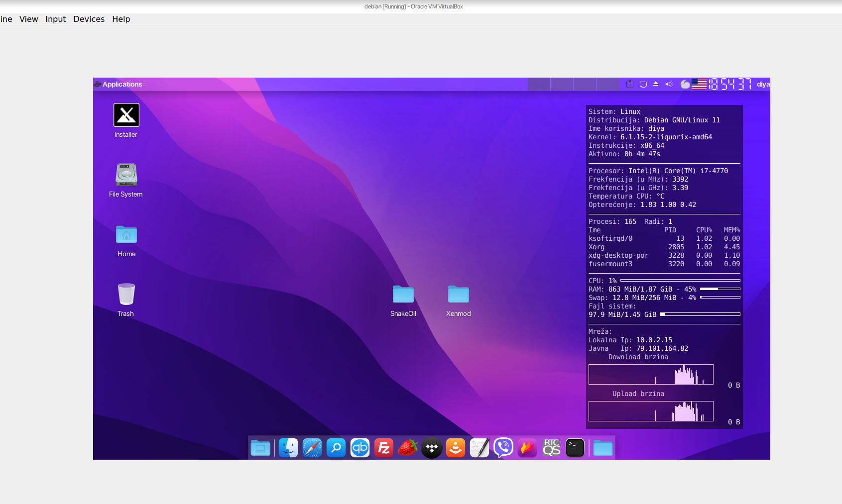Click the Swap usage bar
The width and height of the screenshot is (842, 504).
(x=720, y=298)
